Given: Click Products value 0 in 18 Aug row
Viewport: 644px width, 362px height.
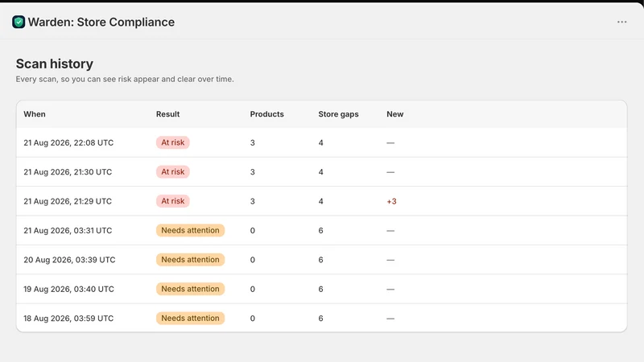Looking at the screenshot, I should 253,319.
